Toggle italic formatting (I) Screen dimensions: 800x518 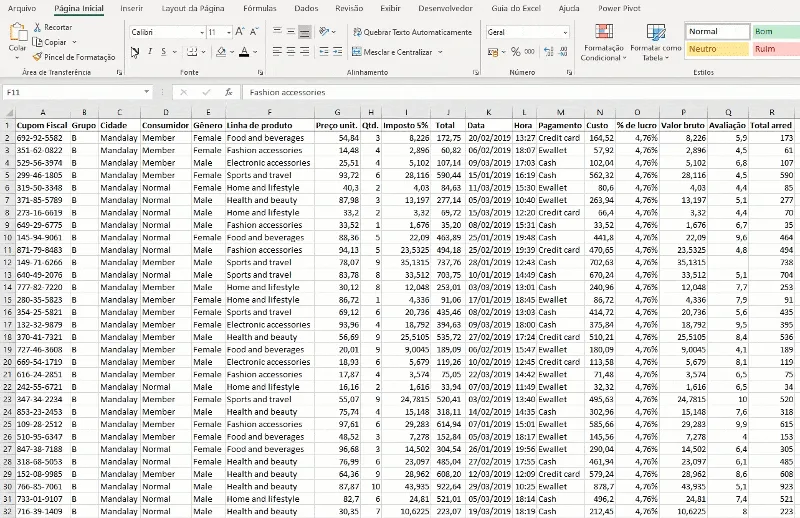(x=150, y=52)
